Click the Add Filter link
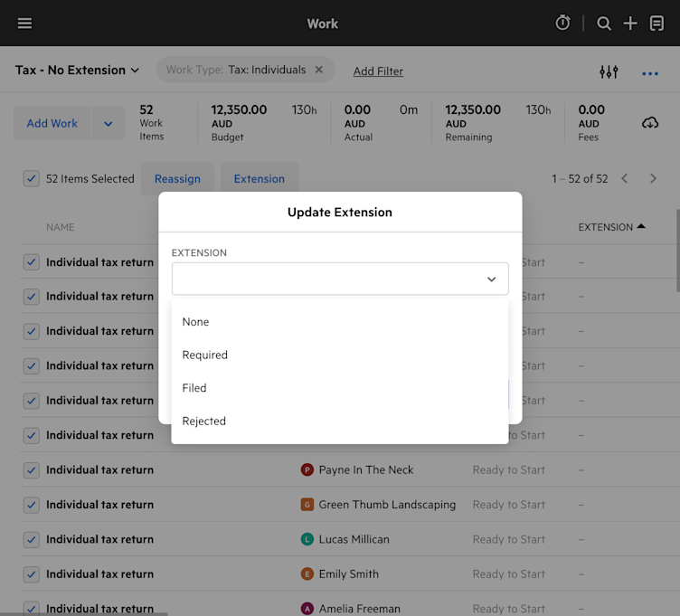 378,71
